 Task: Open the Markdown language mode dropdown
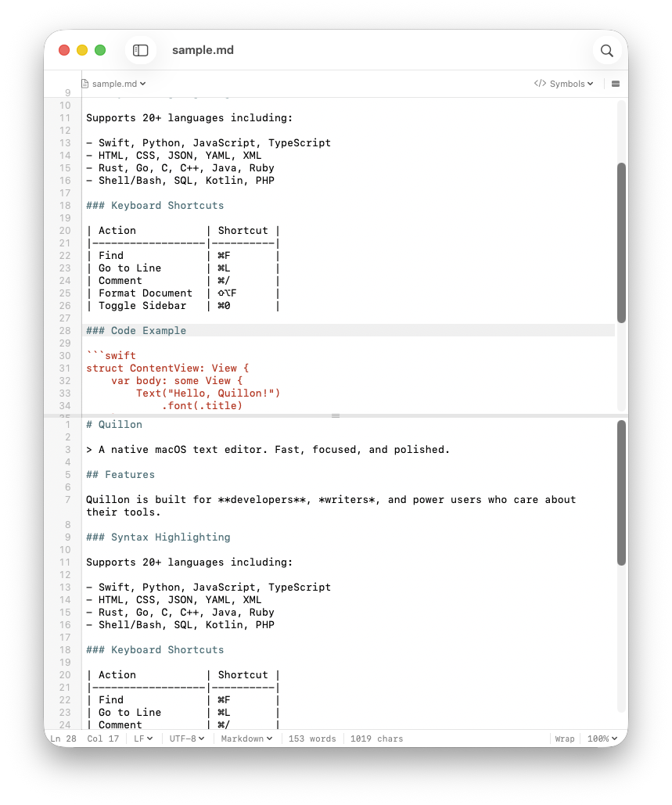246,739
